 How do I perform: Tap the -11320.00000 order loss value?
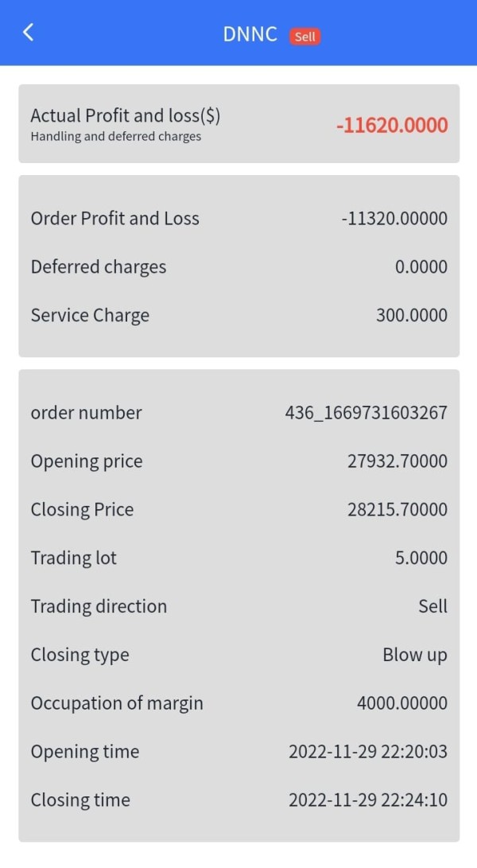[x=394, y=219]
